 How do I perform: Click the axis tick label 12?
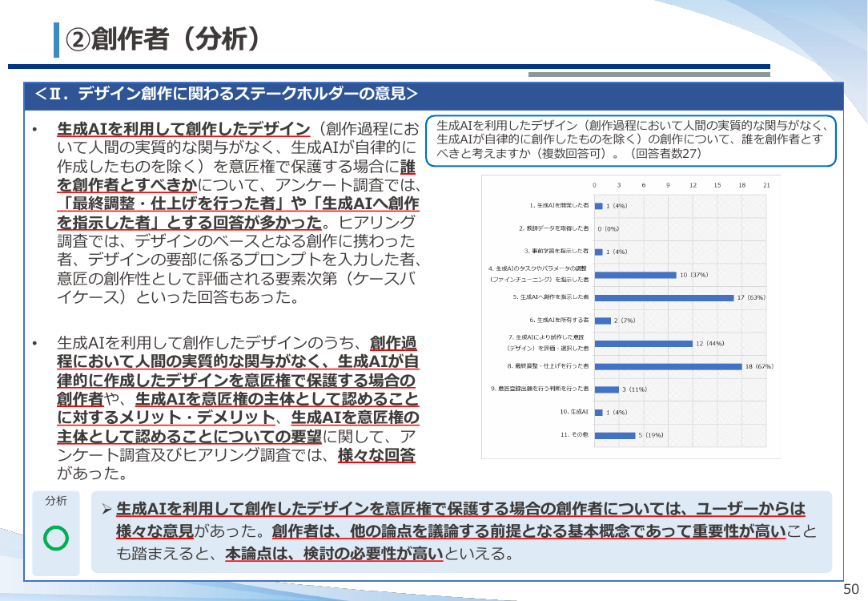(693, 185)
